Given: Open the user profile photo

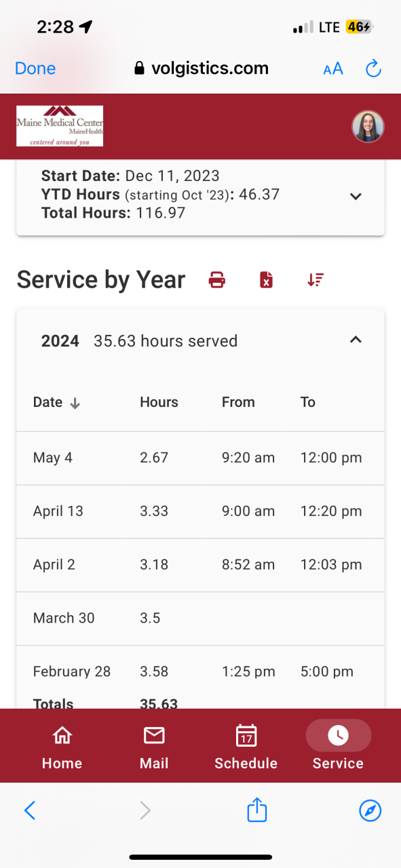Looking at the screenshot, I should 368,126.
